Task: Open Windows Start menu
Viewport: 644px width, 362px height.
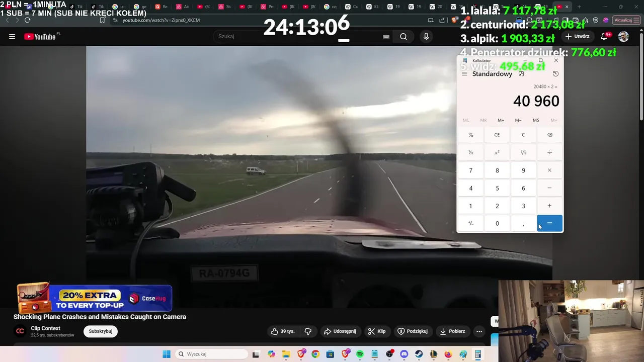Action: [167, 354]
